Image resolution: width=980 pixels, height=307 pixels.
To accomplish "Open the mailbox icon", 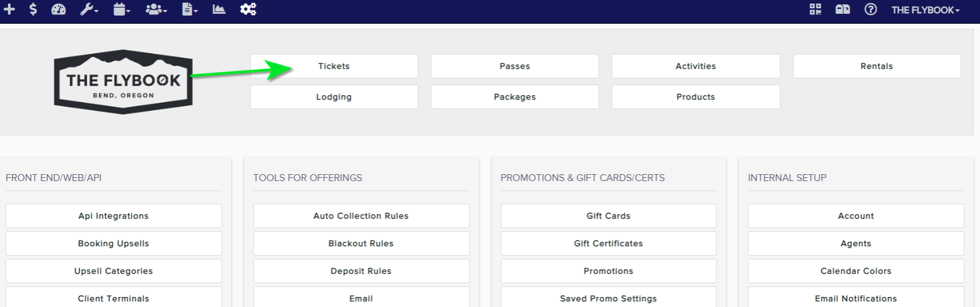I will [842, 9].
